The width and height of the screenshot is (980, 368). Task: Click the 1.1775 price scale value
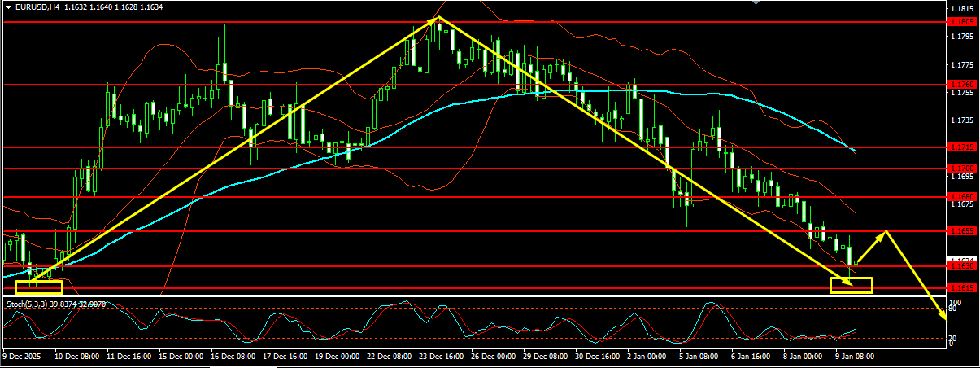[x=962, y=65]
